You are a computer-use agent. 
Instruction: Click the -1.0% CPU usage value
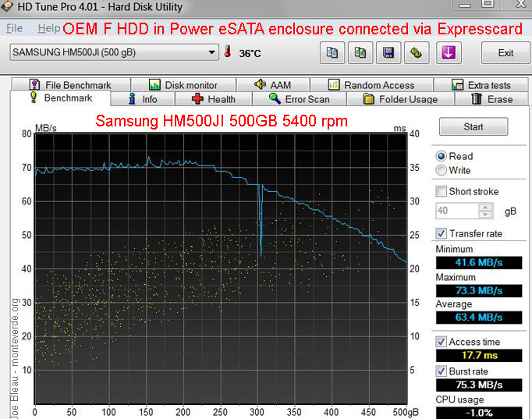(x=479, y=413)
